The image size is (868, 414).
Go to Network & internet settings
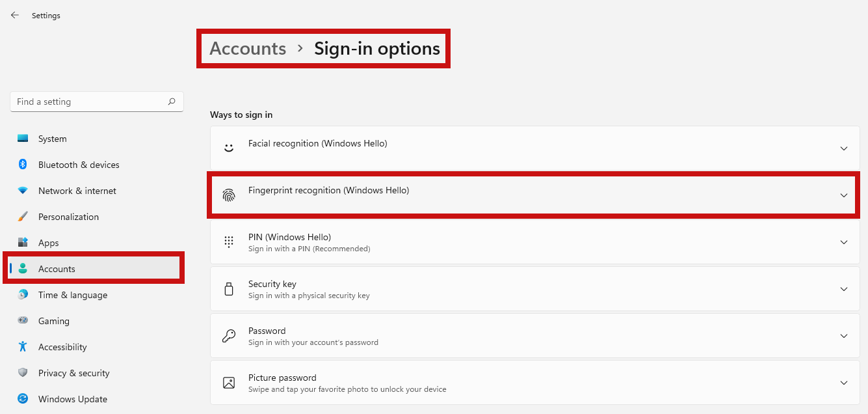click(x=77, y=191)
